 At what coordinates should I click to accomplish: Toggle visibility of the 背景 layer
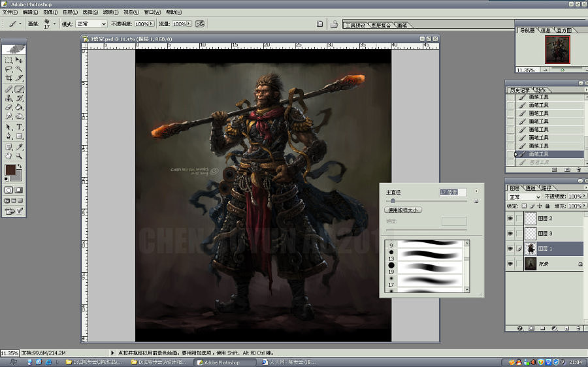tap(510, 263)
